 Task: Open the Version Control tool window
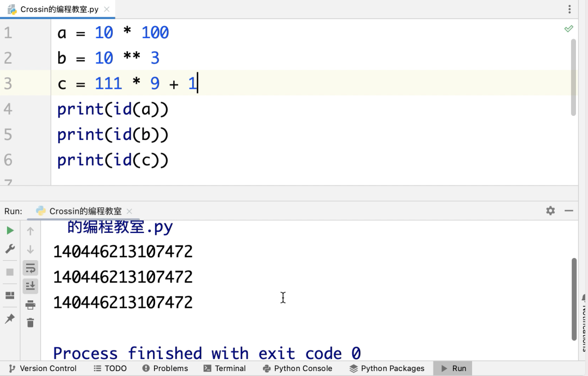(43, 368)
